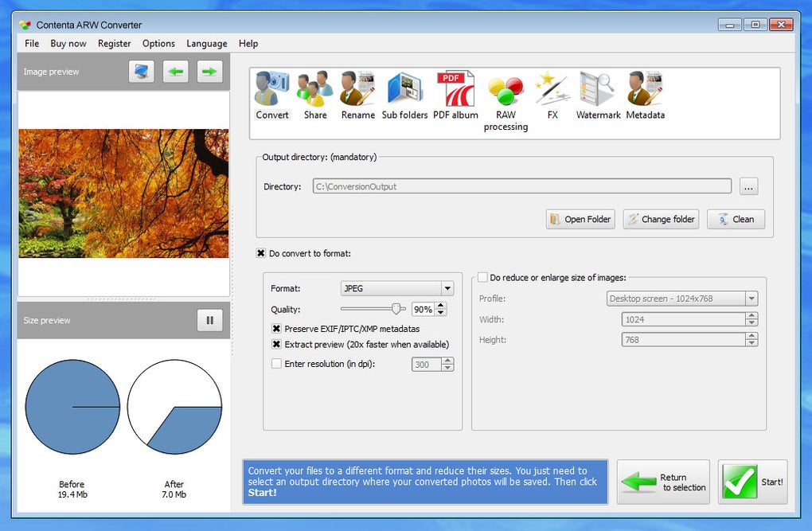This screenshot has width=812, height=531.
Task: Click the Start! button
Action: click(753, 482)
